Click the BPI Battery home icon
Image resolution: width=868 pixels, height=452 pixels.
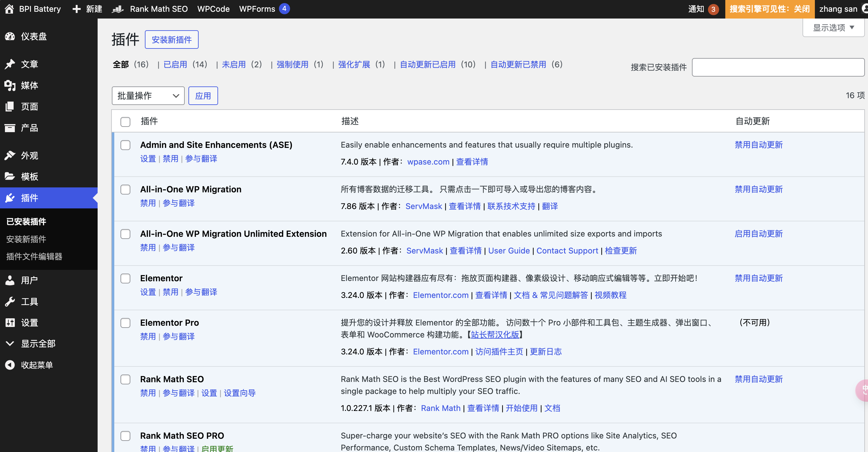tap(10, 9)
